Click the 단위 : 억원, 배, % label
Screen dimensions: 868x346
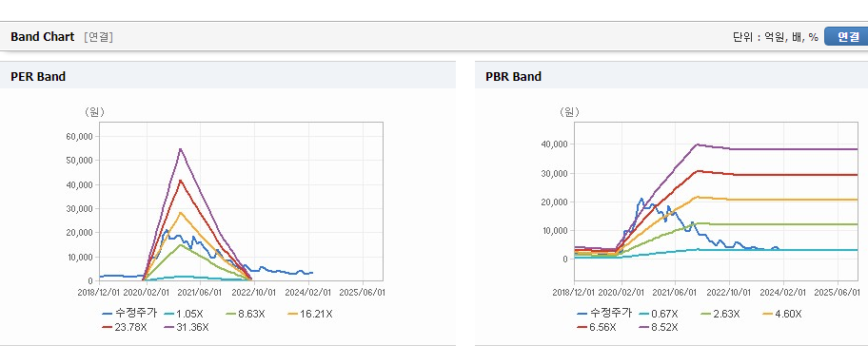coord(775,37)
